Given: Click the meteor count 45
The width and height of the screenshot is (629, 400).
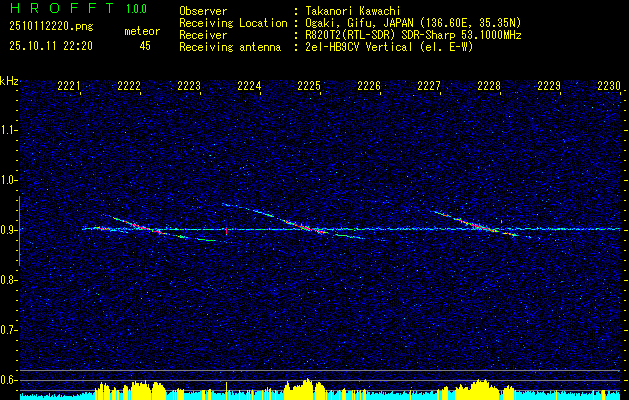Looking at the screenshot, I should pos(145,46).
